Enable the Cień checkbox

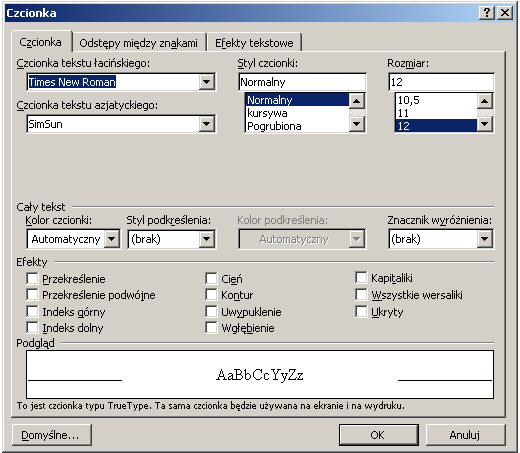[x=211, y=278]
